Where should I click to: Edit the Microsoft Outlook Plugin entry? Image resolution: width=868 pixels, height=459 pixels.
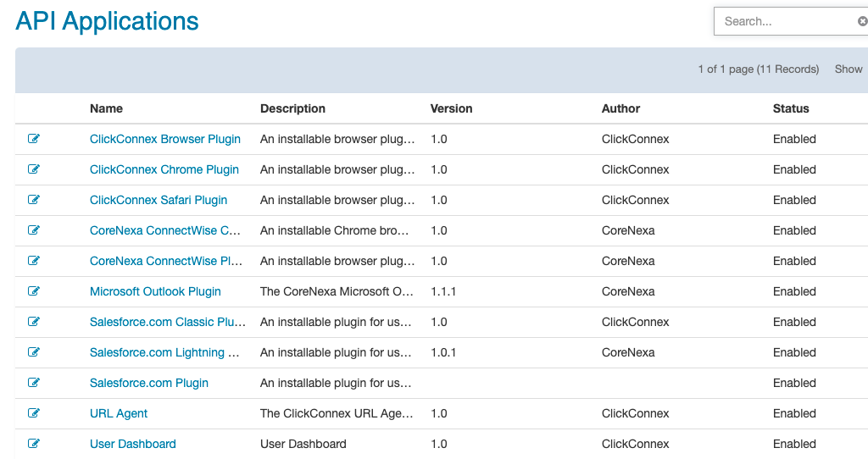pyautogui.click(x=34, y=290)
